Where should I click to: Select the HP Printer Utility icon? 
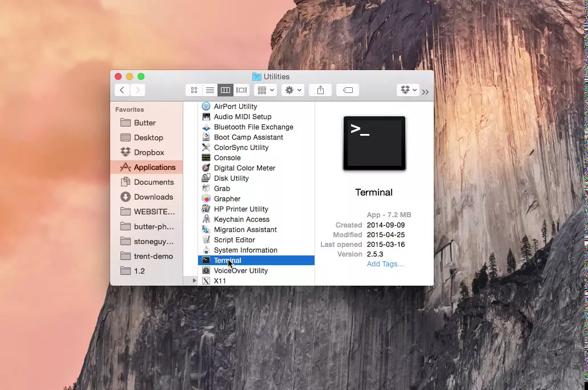point(206,209)
